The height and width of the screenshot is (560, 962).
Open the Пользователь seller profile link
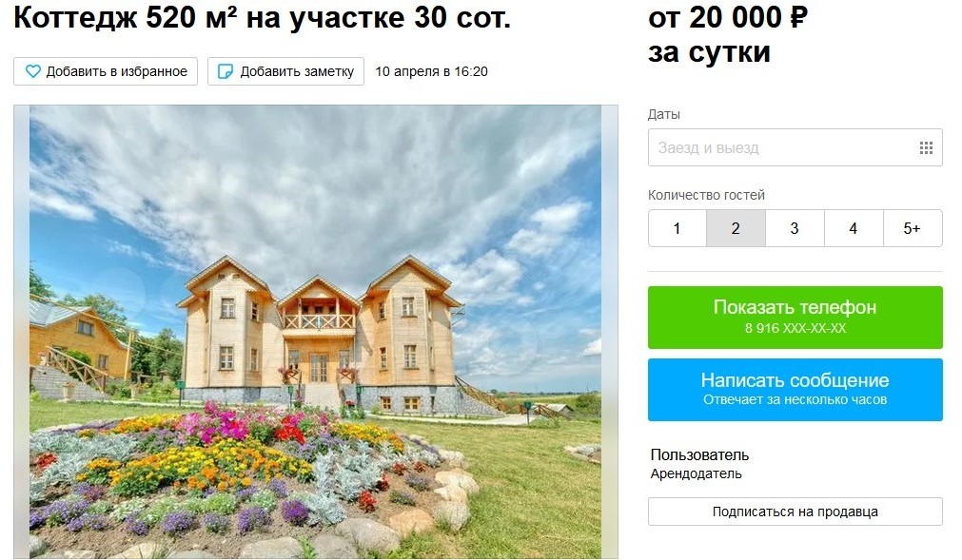699,455
